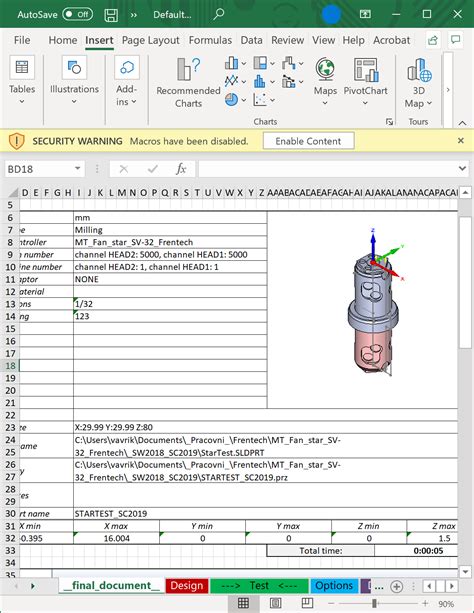Insert a scatter or bubble chart
Image resolution: width=474 pixels, height=613 pixels.
(264, 100)
